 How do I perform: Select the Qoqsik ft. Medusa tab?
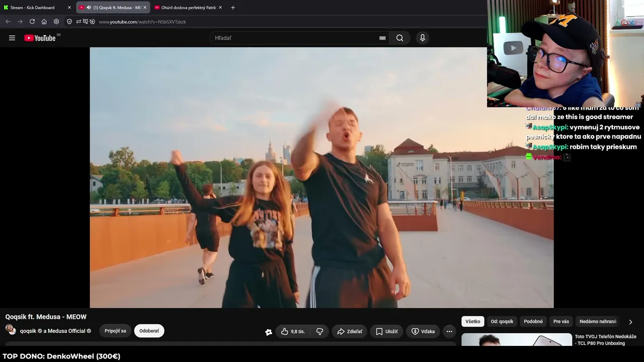point(113,8)
